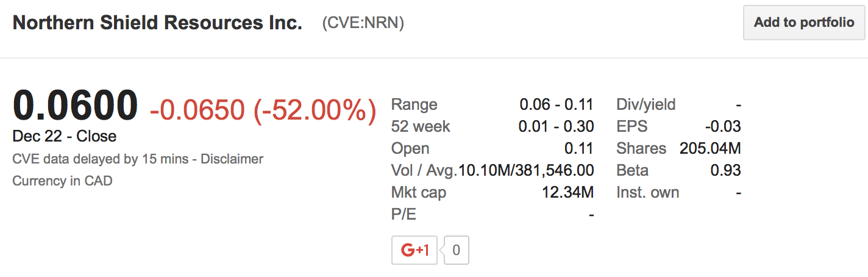The image size is (868, 277).
Task: Click the 0.0600 stock price
Action: tap(76, 106)
